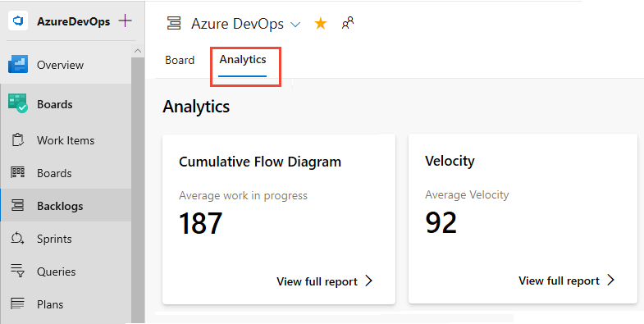Image resolution: width=644 pixels, height=324 pixels.
Task: Expand the Azure DevOps team selector dropdown
Action: (295, 25)
